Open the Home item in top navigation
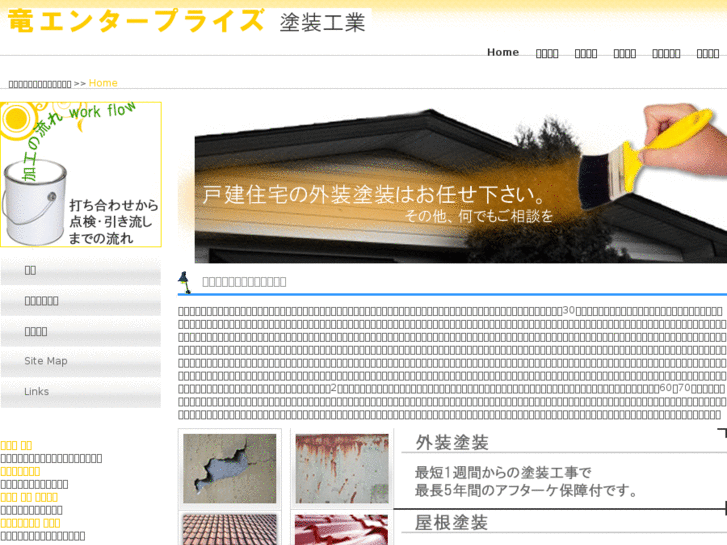This screenshot has width=727, height=545. pos(503,52)
